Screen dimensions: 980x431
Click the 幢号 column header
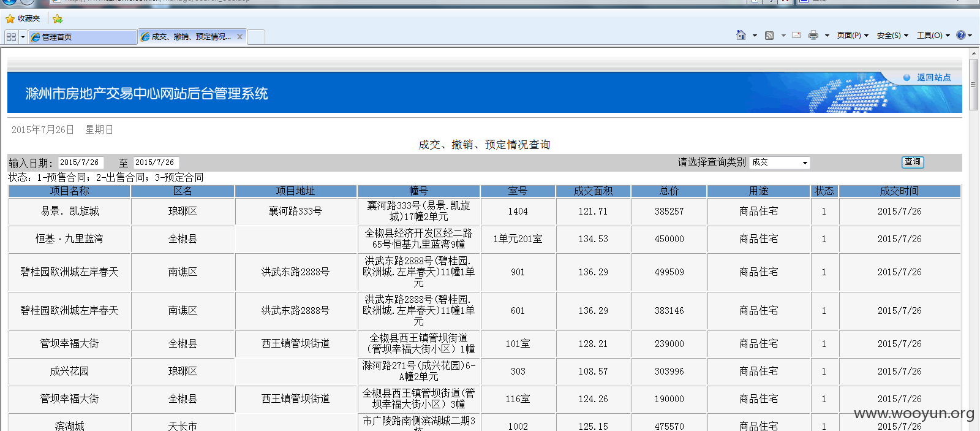pyautogui.click(x=418, y=191)
